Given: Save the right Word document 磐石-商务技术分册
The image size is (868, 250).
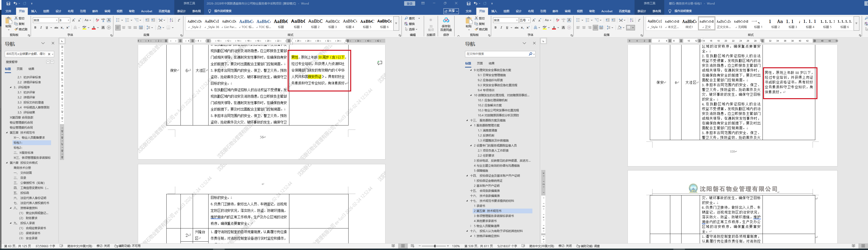Looking at the screenshot, I should pos(468,3).
